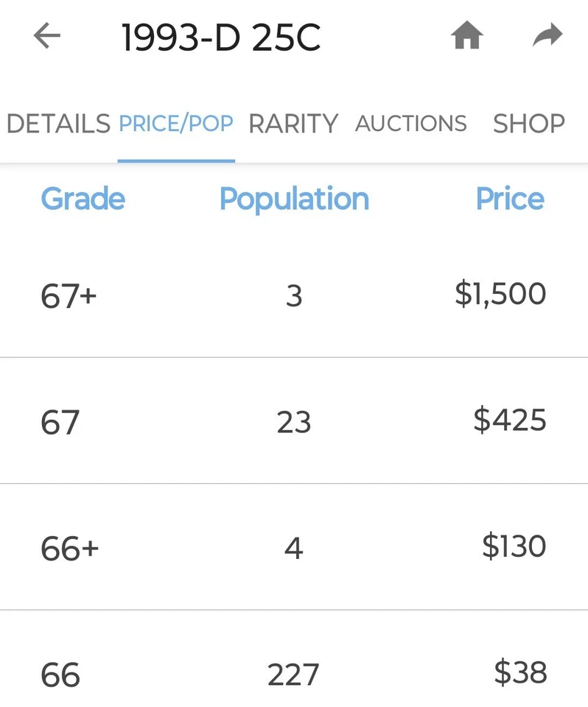Tap the back arrow icon

(46, 35)
